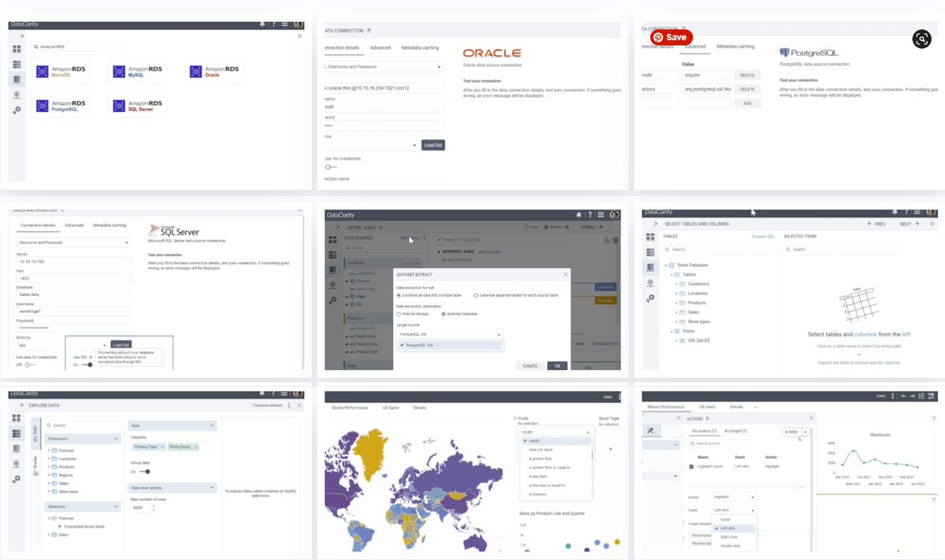Toggle the Use SSL switch in SQL Server form
945x560 pixels.
[87, 365]
